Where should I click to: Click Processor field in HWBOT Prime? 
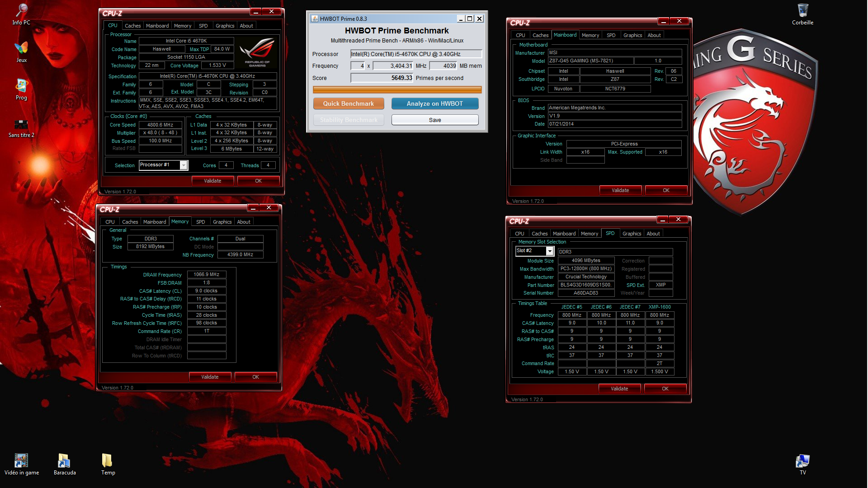point(416,54)
